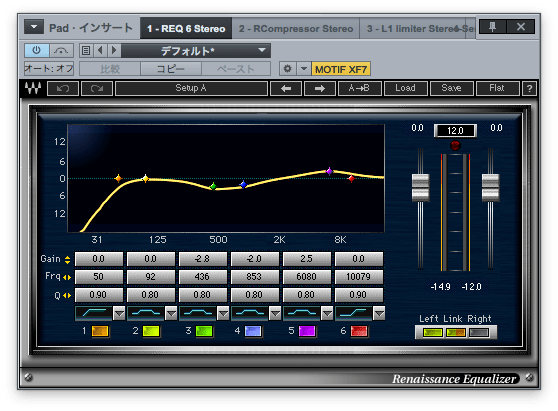Click the left output fader handle
The image size is (558, 411).
tap(421, 188)
